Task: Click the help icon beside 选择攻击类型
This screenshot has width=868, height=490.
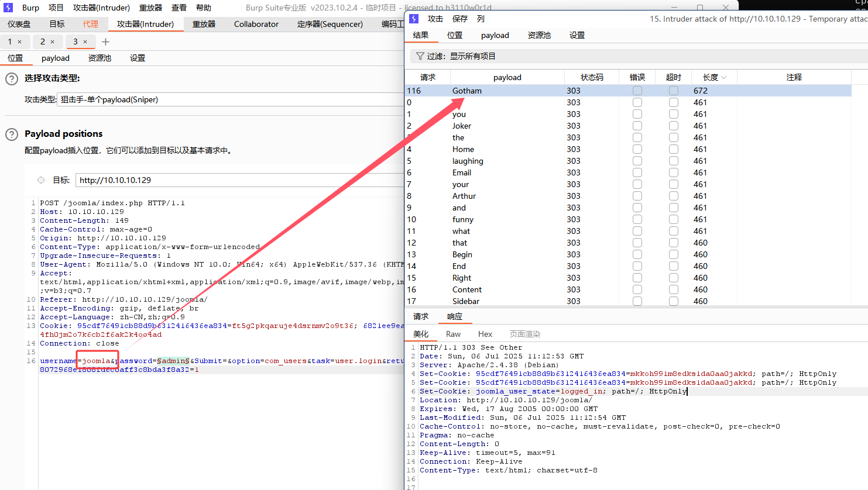Action: pos(12,79)
